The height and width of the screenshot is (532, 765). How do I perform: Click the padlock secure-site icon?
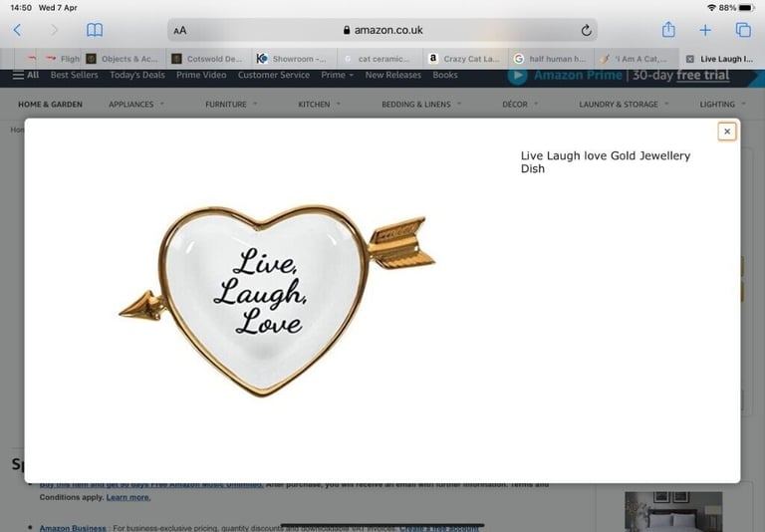point(347,30)
